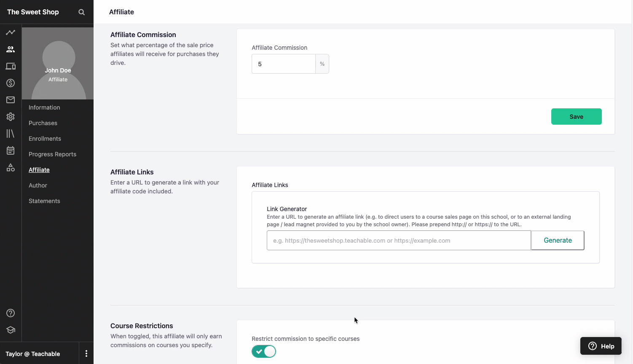The height and width of the screenshot is (364, 633).
Task: Toggle Restrict commission to specific courses switch
Action: 264,351
